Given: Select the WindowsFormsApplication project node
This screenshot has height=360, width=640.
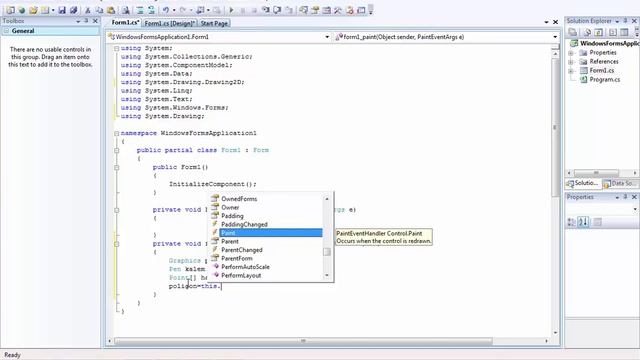Looking at the screenshot, I should pos(610,43).
